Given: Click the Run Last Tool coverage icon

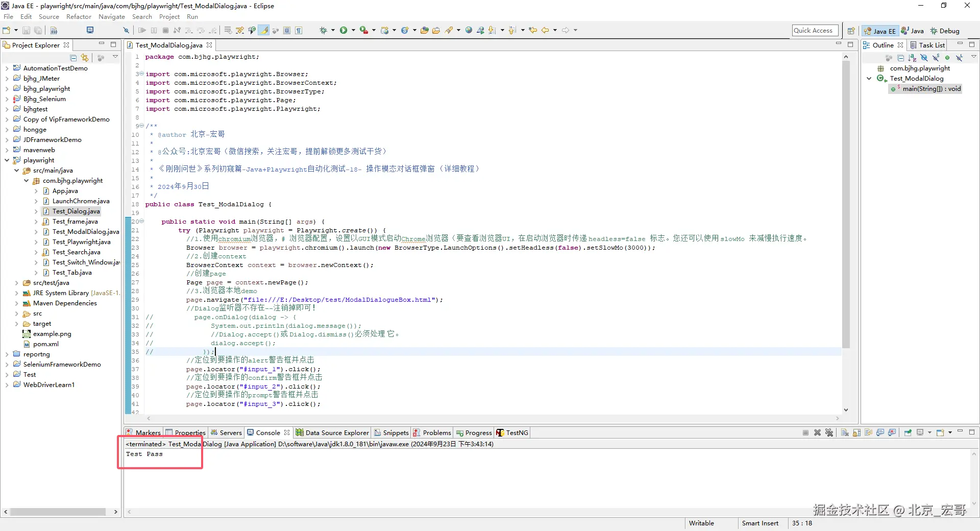Looking at the screenshot, I should (363, 30).
